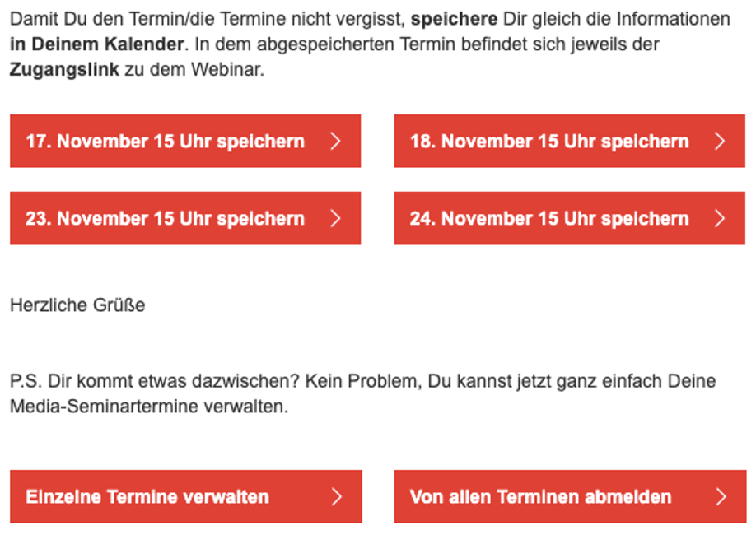The image size is (756, 535).
Task: Save the 17. November 15 Uhr appointment
Action: coord(185,142)
